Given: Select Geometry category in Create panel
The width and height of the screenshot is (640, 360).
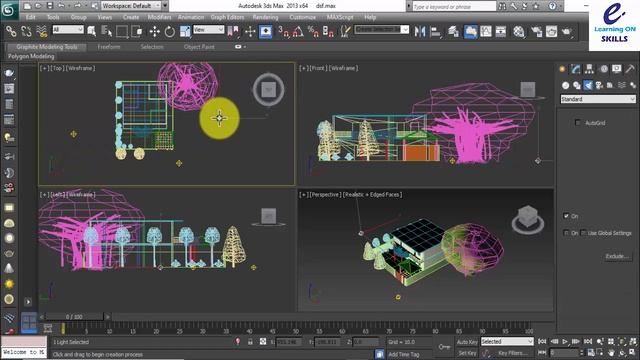Looking at the screenshot, I should 565,85.
